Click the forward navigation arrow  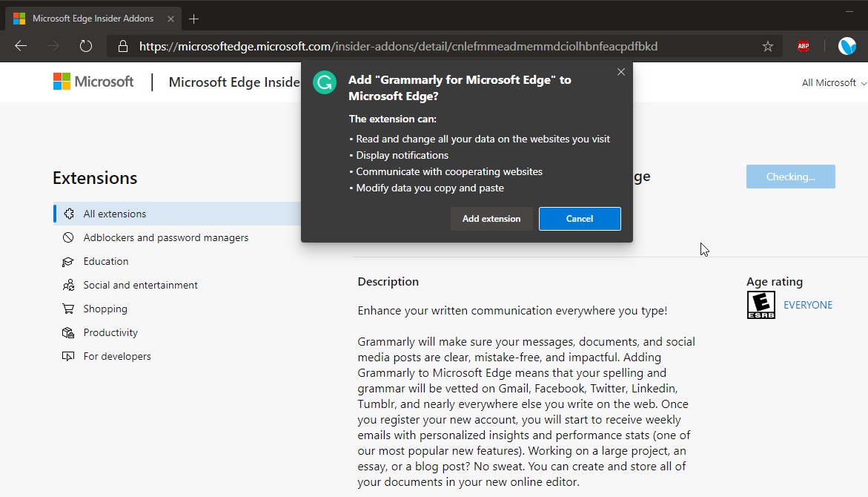[53, 46]
